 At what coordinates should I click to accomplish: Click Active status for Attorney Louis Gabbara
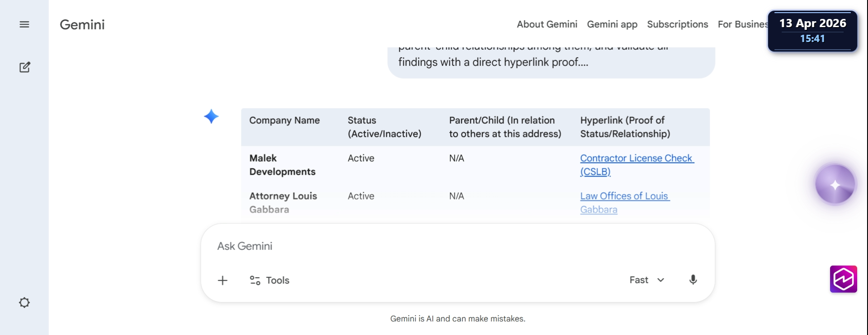point(361,196)
